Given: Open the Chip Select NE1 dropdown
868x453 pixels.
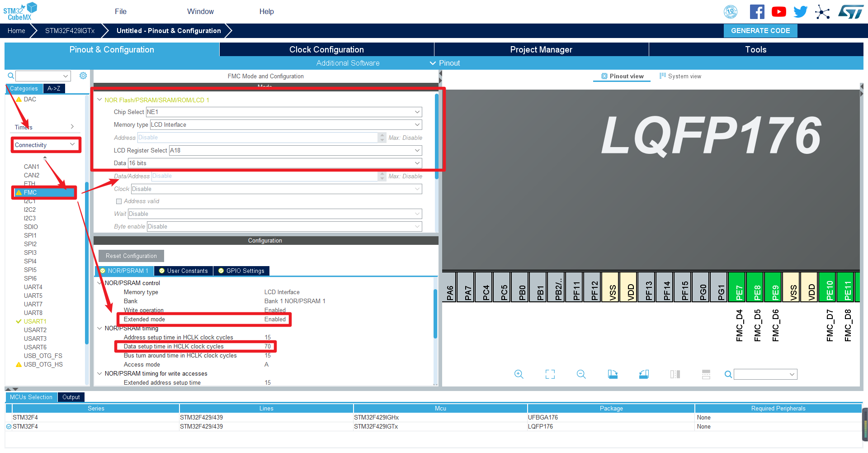Looking at the screenshot, I should point(284,112).
